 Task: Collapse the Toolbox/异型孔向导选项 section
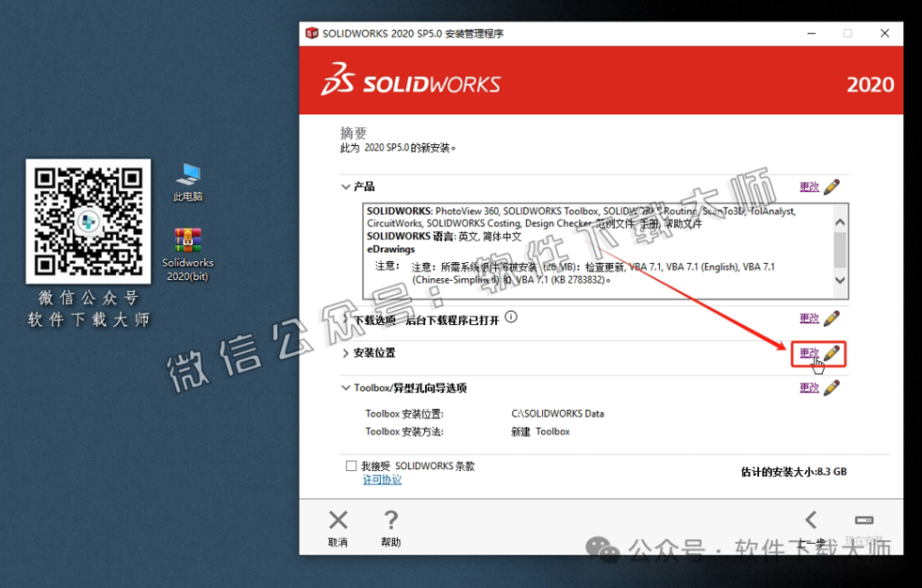pyautogui.click(x=347, y=387)
